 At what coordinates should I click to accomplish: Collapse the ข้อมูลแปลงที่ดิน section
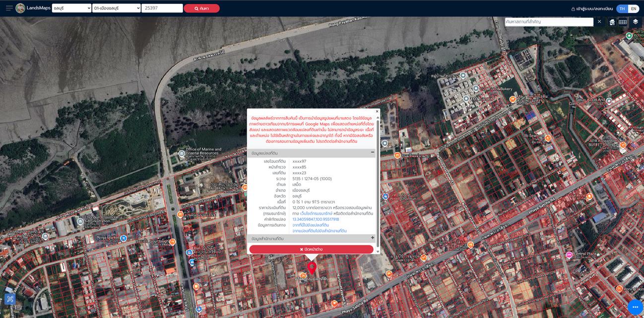point(373,153)
